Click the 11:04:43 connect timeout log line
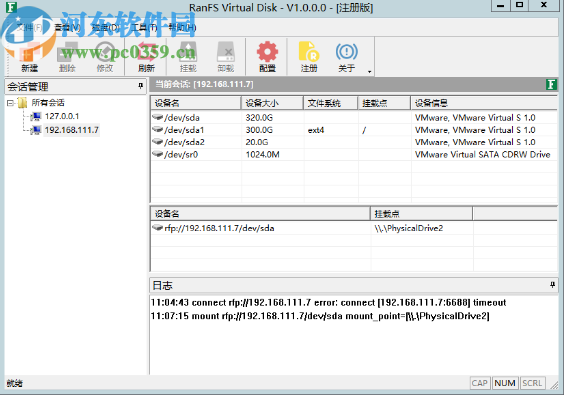The width and height of the screenshot is (567, 397). coord(328,302)
